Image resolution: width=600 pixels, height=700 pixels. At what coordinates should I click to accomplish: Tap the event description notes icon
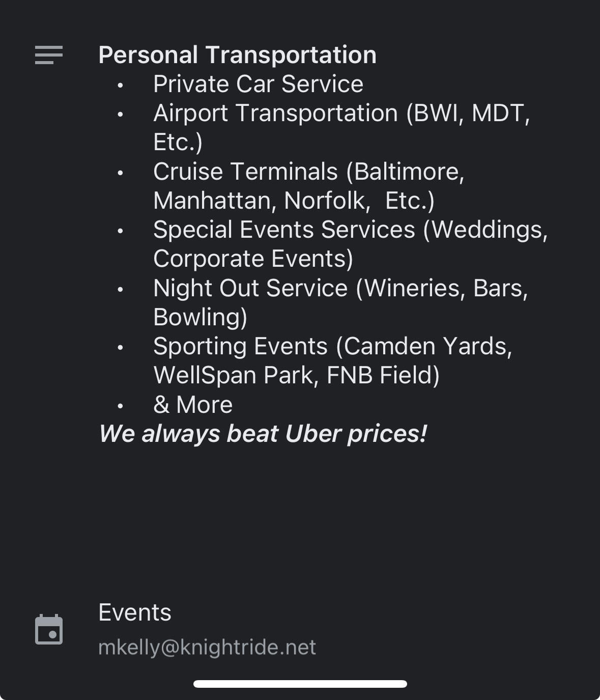49,55
